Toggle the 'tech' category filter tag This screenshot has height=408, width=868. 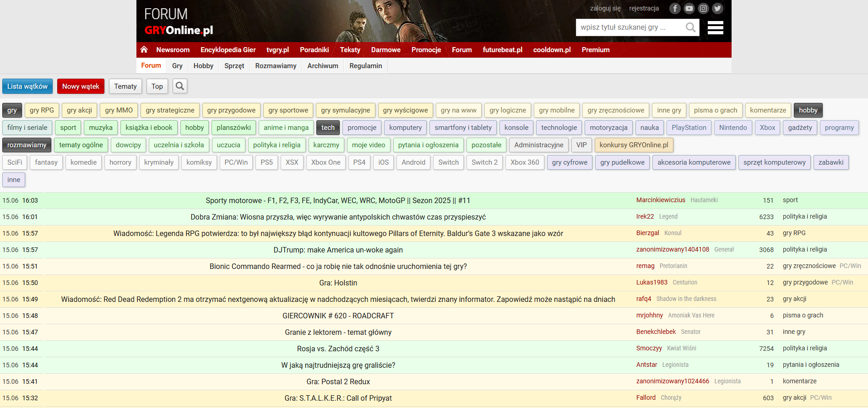(x=328, y=128)
